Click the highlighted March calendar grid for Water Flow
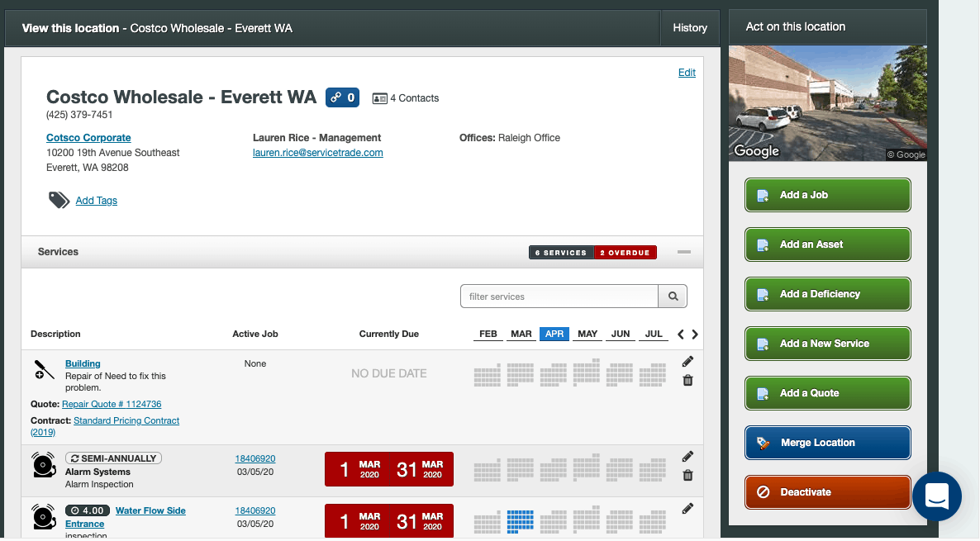Screen dimensions: 980x541 [x=520, y=521]
